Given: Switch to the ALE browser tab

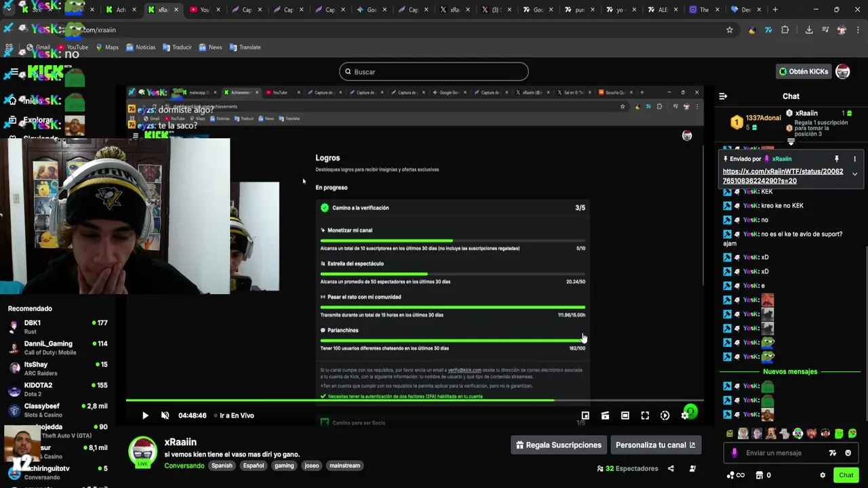Looking at the screenshot, I should tap(662, 9).
